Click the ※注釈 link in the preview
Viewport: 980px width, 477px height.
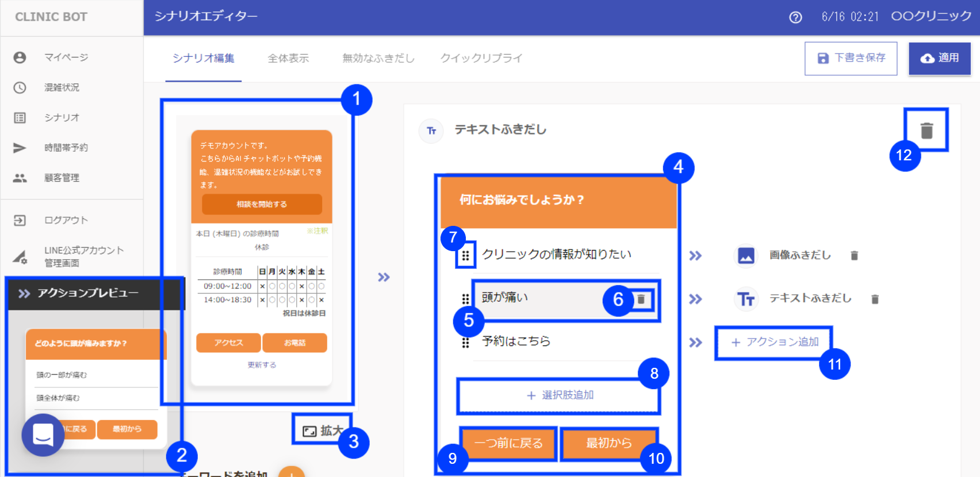[317, 231]
